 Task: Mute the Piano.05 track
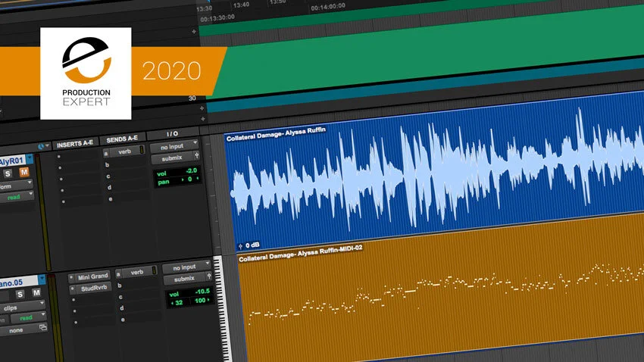point(36,292)
